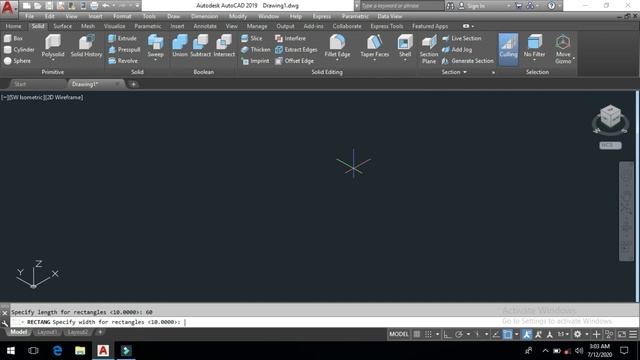Expand the Section panel arrow

tap(465, 72)
